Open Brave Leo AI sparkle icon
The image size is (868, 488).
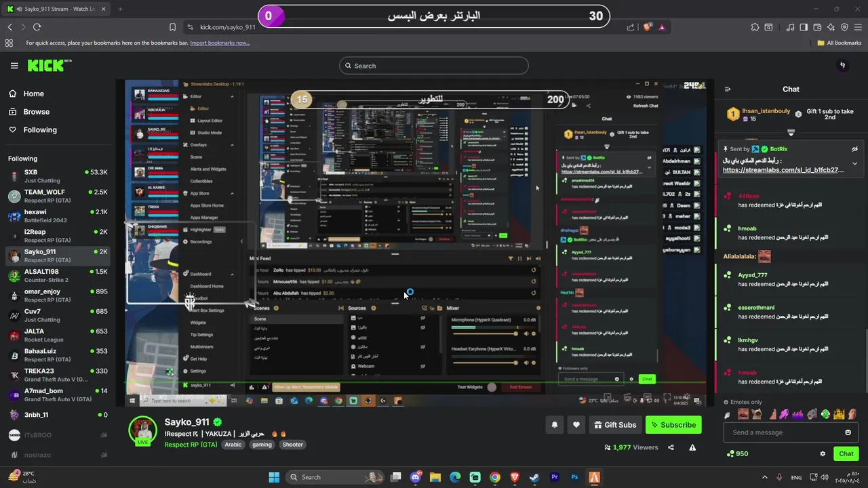click(831, 27)
